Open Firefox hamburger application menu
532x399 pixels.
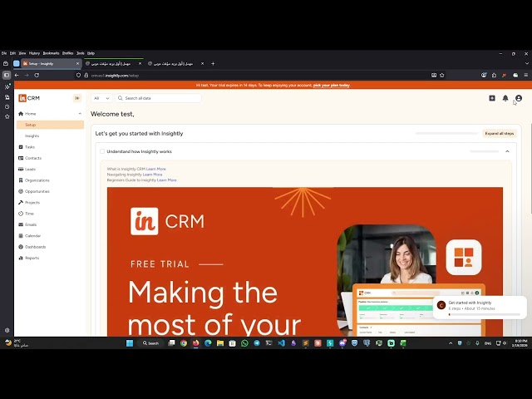(526, 76)
